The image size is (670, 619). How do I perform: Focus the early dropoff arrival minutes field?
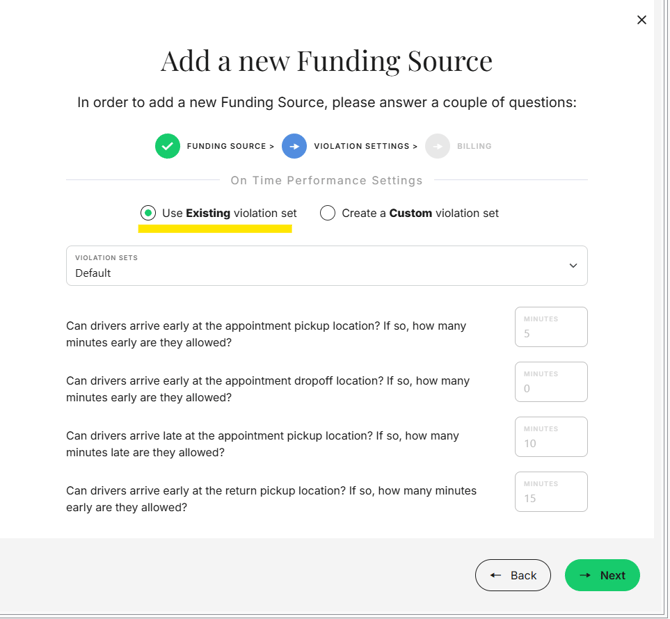551,382
